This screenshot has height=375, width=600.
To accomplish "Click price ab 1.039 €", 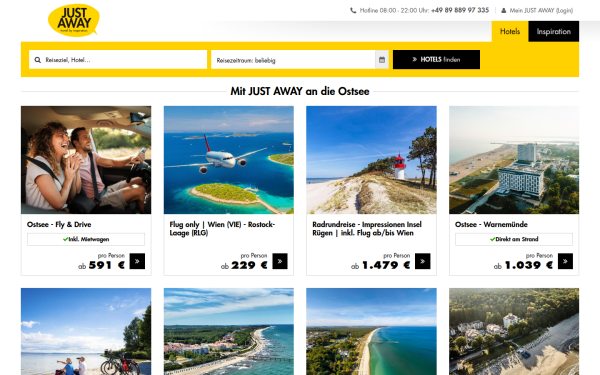I will [x=523, y=265].
